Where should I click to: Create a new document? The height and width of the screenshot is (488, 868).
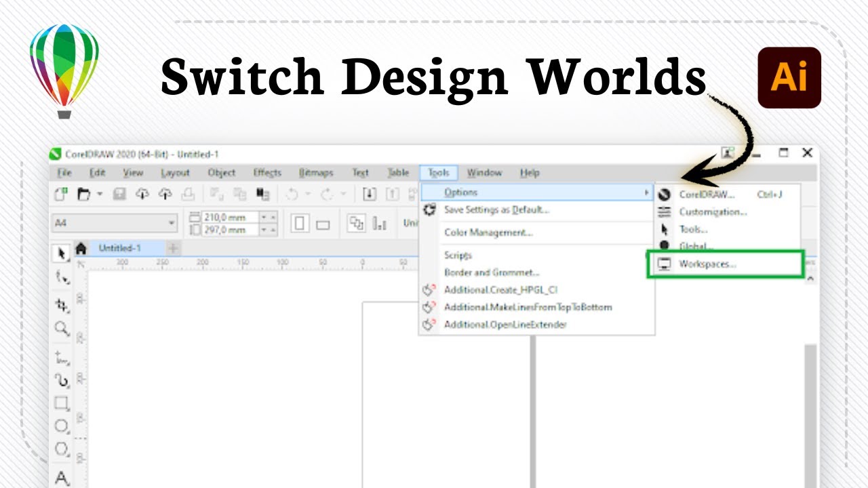(x=62, y=195)
